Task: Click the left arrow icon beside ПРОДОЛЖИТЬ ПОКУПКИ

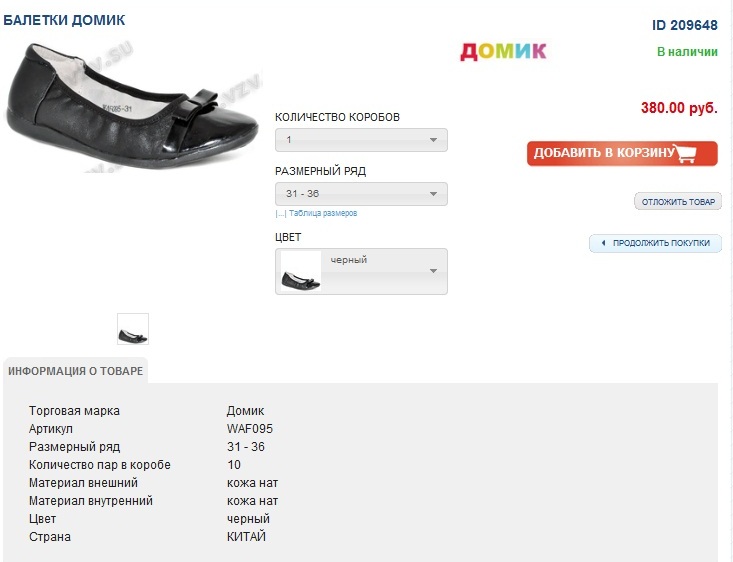Action: pos(603,243)
